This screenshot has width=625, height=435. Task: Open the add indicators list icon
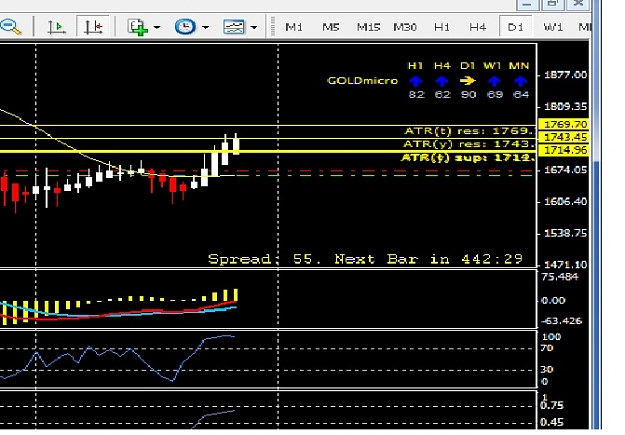point(138,27)
